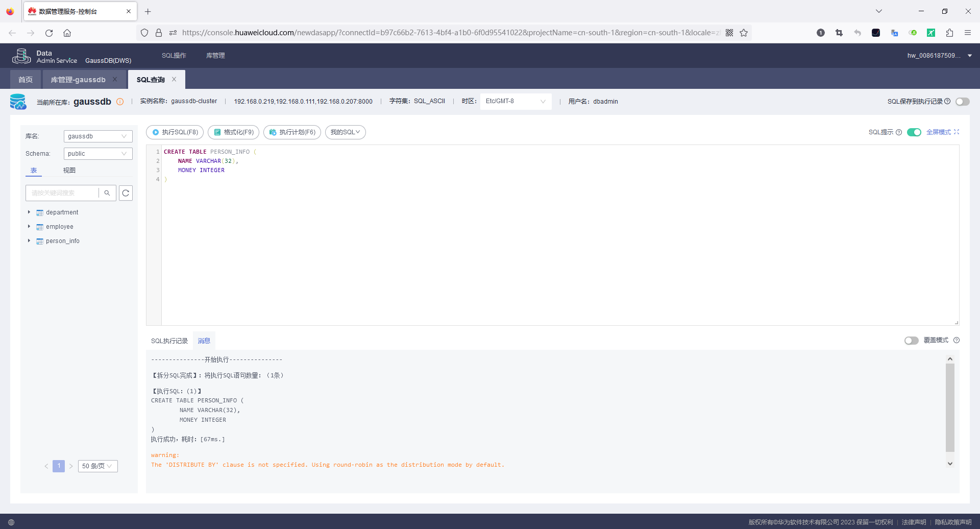
Task: Go to pagination page 1
Action: [59, 466]
